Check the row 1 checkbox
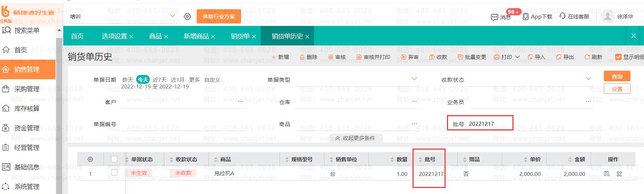The image size is (644, 194). (x=114, y=172)
